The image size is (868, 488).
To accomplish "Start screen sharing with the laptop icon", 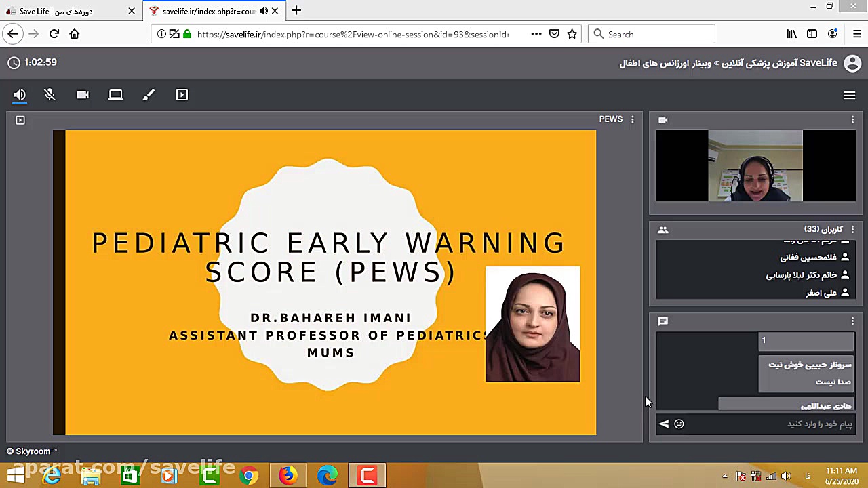I will coord(115,95).
